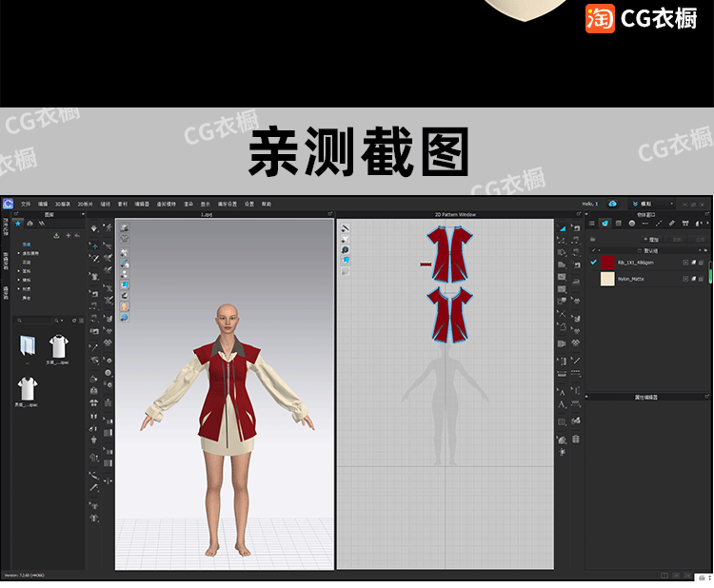Click the simulate arrow tool in 3D toolbar

94,229
